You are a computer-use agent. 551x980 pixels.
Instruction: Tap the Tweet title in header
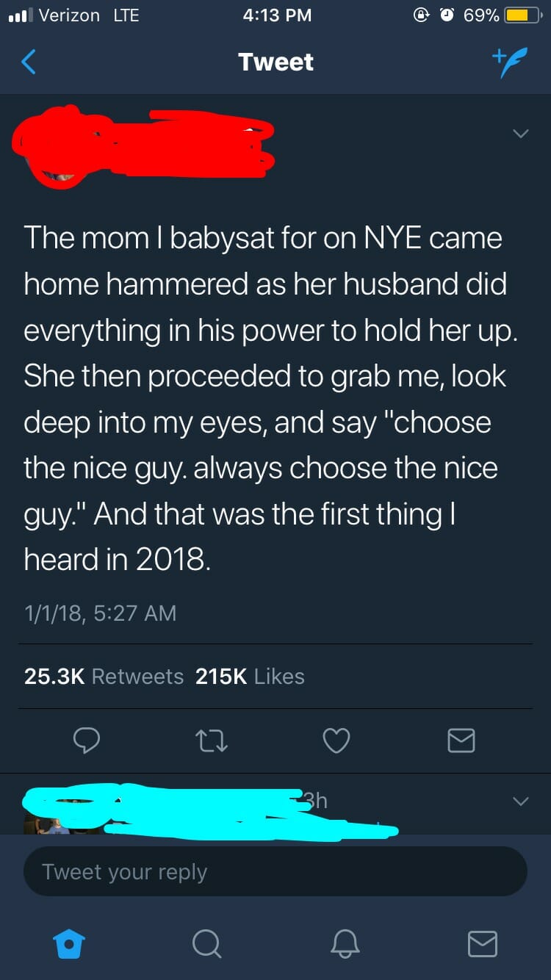click(x=275, y=62)
